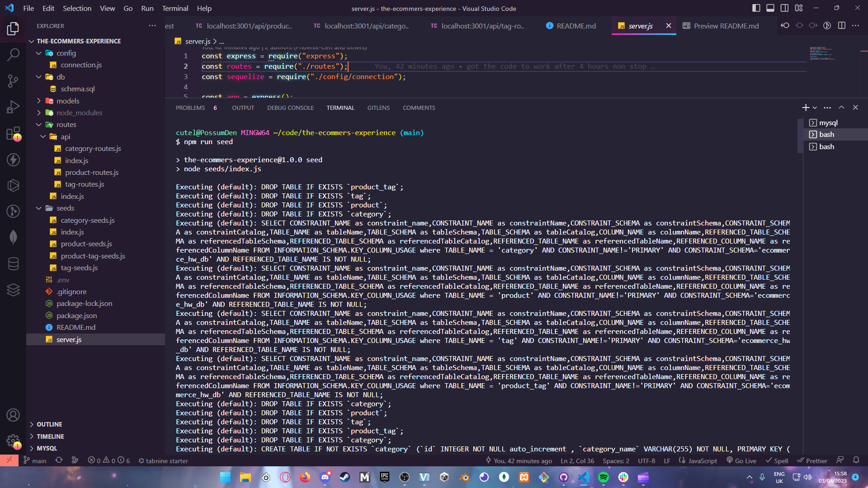Open the Run and Debug view
The height and width of the screenshot is (488, 868).
point(14,107)
